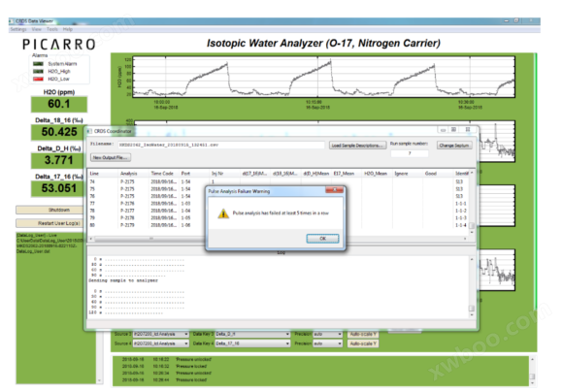The width and height of the screenshot is (563, 392).
Task: Click the Filename field in CRDS Coordinator
Action: point(221,145)
